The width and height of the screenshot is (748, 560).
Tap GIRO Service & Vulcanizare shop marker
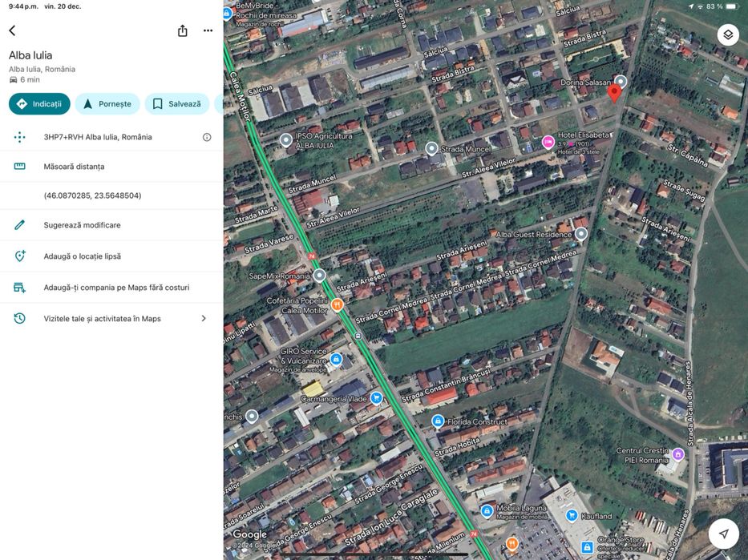coord(336,359)
